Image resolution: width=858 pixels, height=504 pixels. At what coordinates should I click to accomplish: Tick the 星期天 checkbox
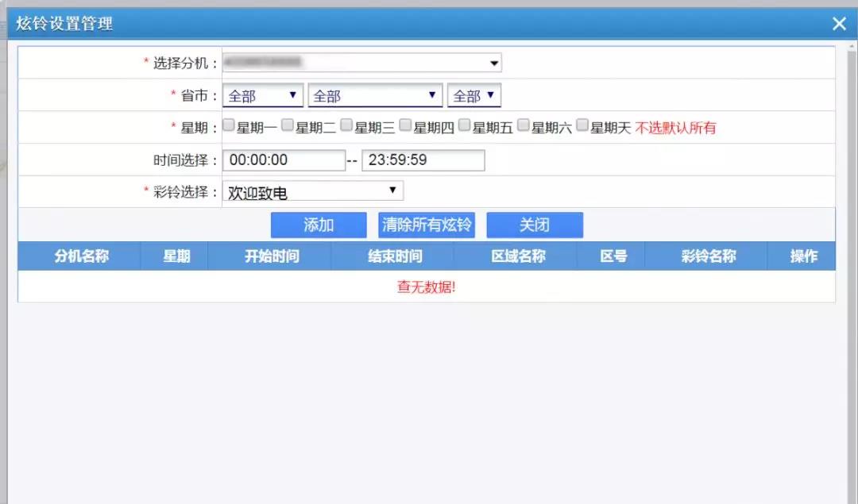[x=582, y=125]
